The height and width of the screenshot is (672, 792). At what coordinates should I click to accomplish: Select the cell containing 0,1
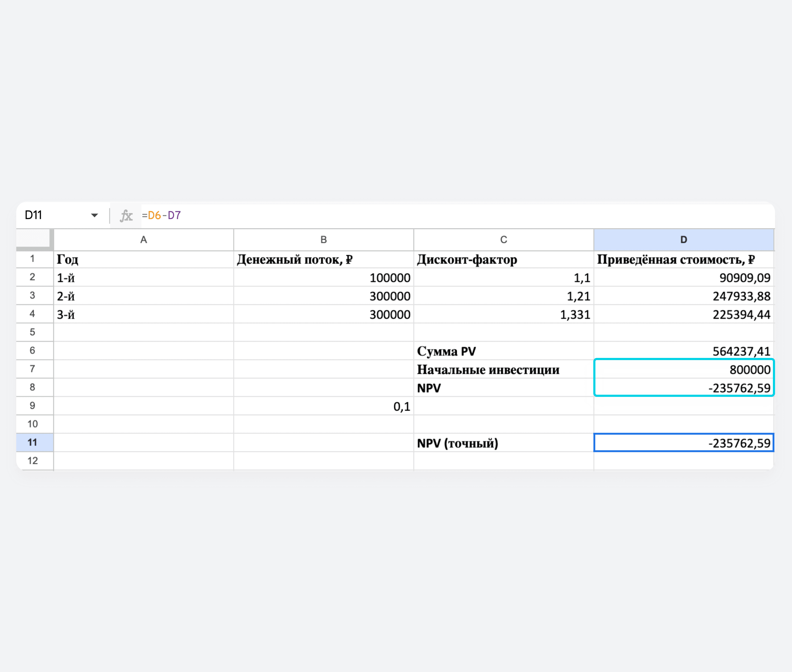[323, 406]
